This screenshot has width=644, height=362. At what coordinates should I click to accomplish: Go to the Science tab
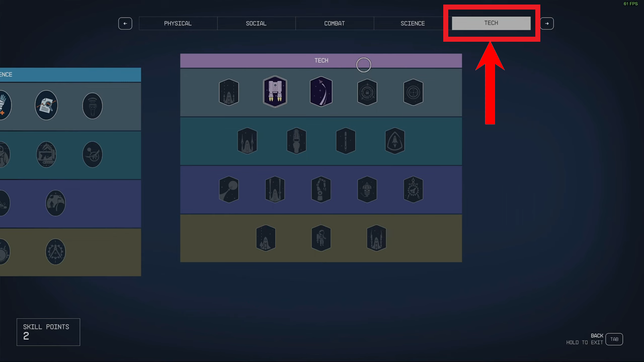tap(413, 23)
